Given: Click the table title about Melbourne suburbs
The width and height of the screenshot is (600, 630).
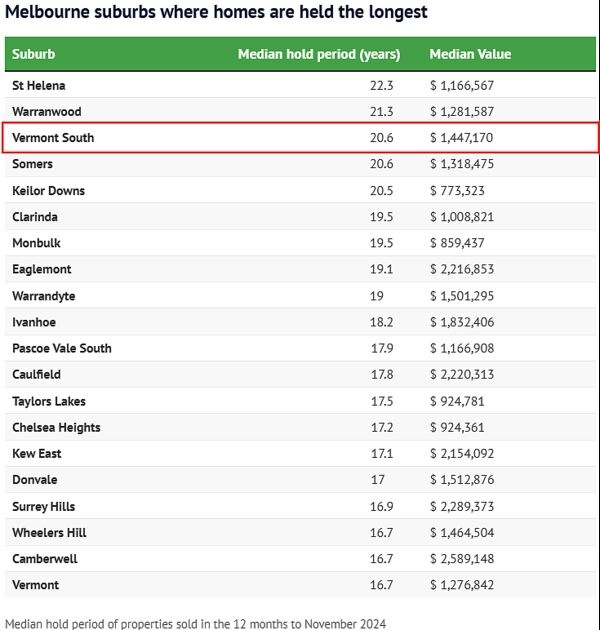Looking at the screenshot, I should (x=216, y=13).
